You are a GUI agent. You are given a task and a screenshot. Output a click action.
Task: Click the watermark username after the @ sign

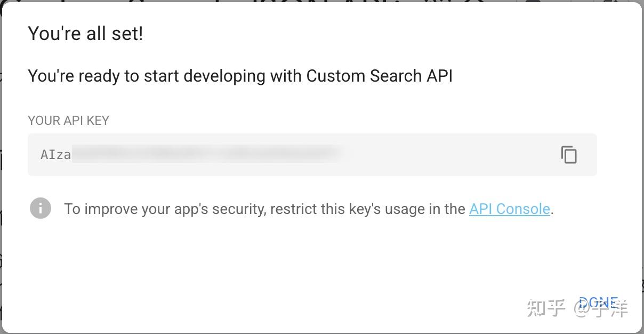(x=611, y=308)
